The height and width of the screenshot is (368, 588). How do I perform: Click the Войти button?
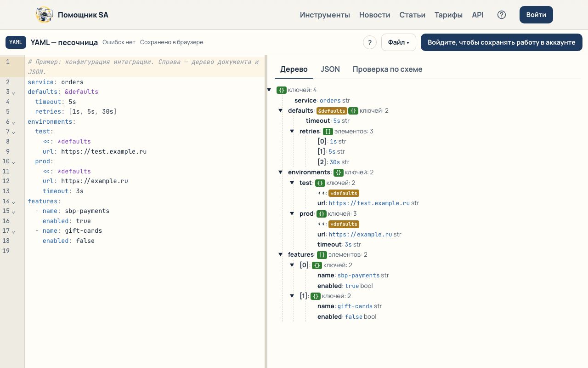536,15
